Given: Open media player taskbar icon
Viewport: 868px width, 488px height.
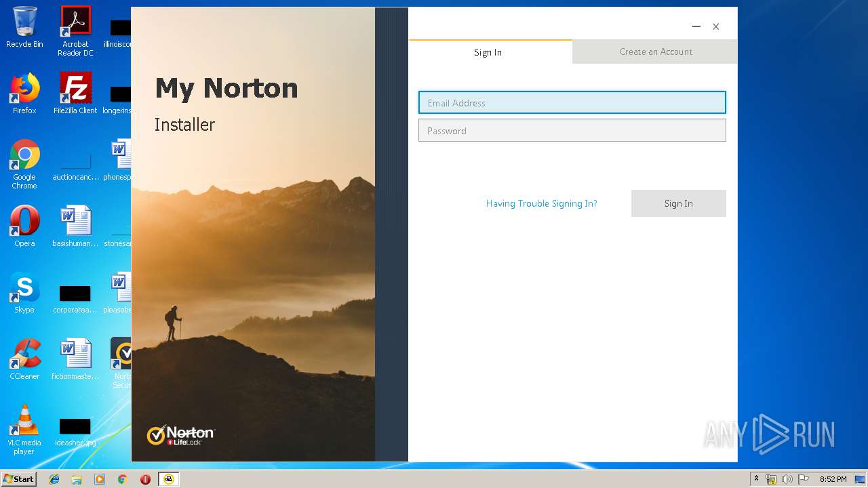Looking at the screenshot, I should (x=100, y=479).
